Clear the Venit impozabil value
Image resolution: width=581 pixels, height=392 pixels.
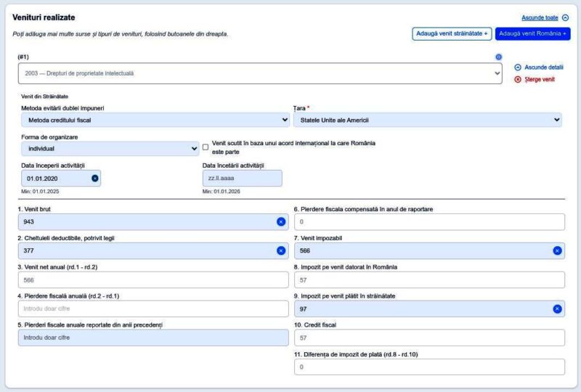(x=557, y=250)
